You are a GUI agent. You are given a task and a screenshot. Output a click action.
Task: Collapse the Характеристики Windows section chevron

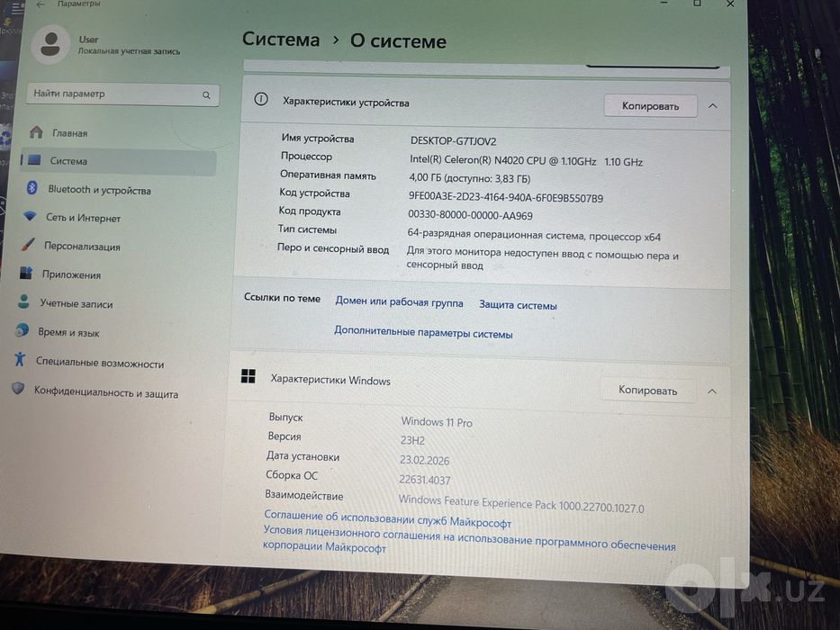[712, 391]
